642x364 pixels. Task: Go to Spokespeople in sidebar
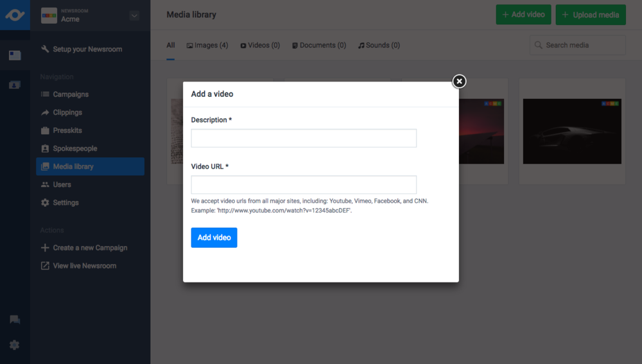tap(90, 148)
